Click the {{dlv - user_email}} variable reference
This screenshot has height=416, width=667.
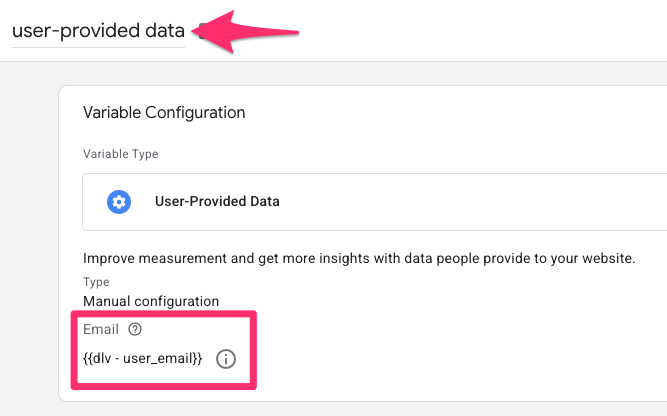click(143, 359)
